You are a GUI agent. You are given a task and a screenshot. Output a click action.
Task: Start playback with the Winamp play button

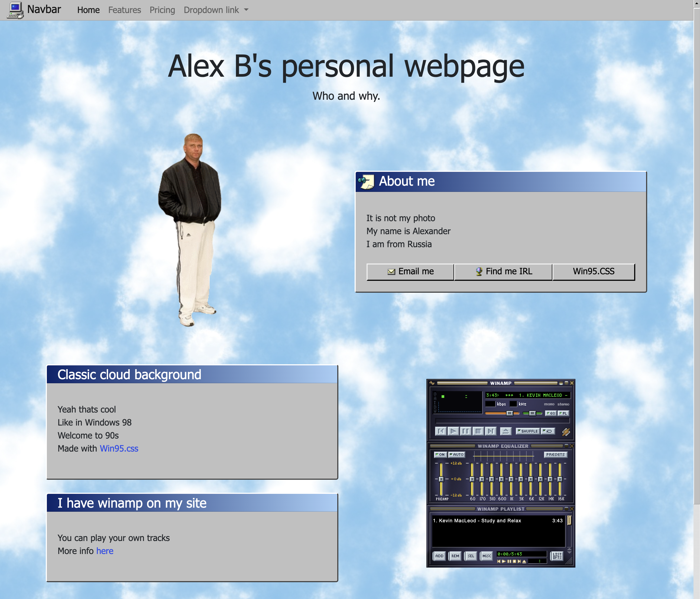tap(454, 431)
